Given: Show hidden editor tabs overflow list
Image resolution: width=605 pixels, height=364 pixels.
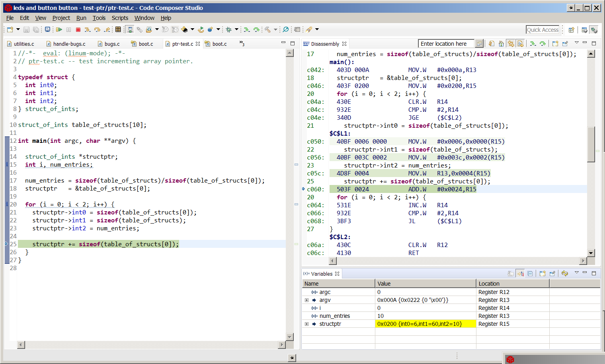Looking at the screenshot, I should pos(242,43).
